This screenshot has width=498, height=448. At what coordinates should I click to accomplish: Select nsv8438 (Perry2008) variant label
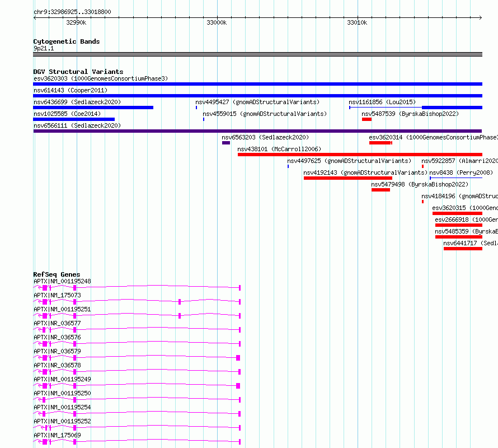click(x=461, y=172)
